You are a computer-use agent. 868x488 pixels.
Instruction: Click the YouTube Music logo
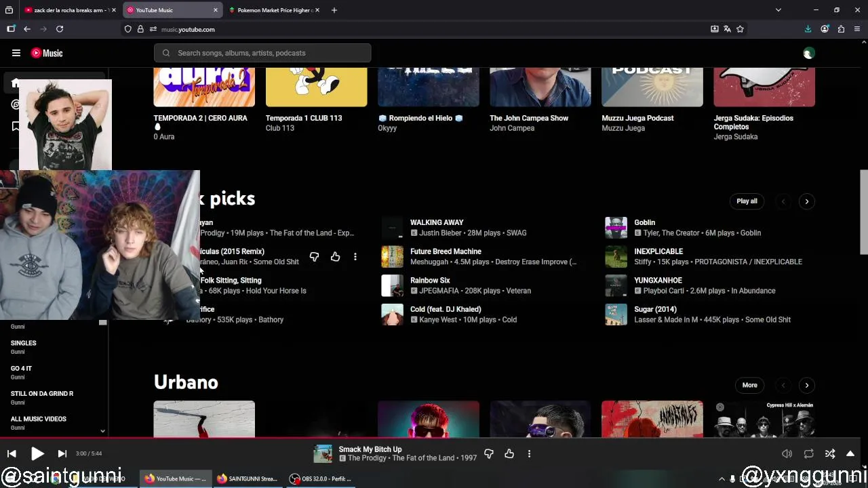coord(47,53)
